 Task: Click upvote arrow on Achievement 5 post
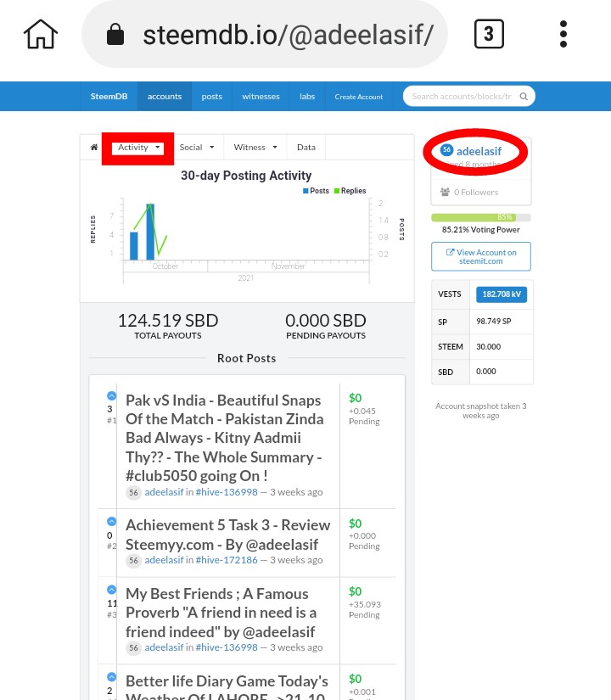(112, 522)
